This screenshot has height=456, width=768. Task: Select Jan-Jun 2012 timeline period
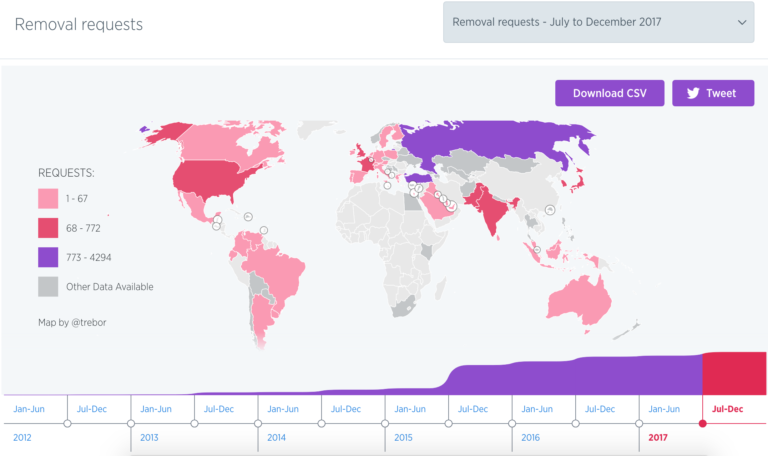tap(29, 409)
